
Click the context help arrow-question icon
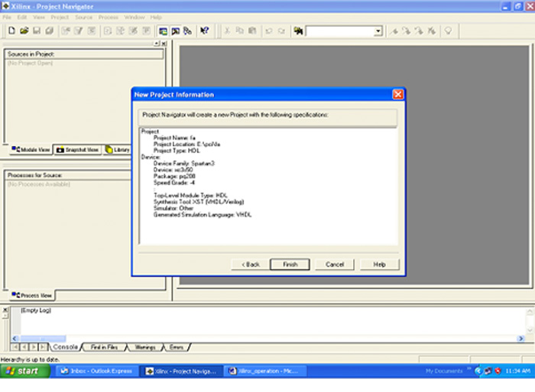(204, 31)
